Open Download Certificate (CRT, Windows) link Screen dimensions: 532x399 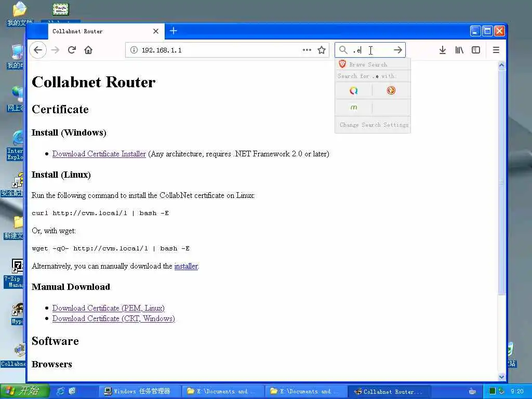[114, 318]
